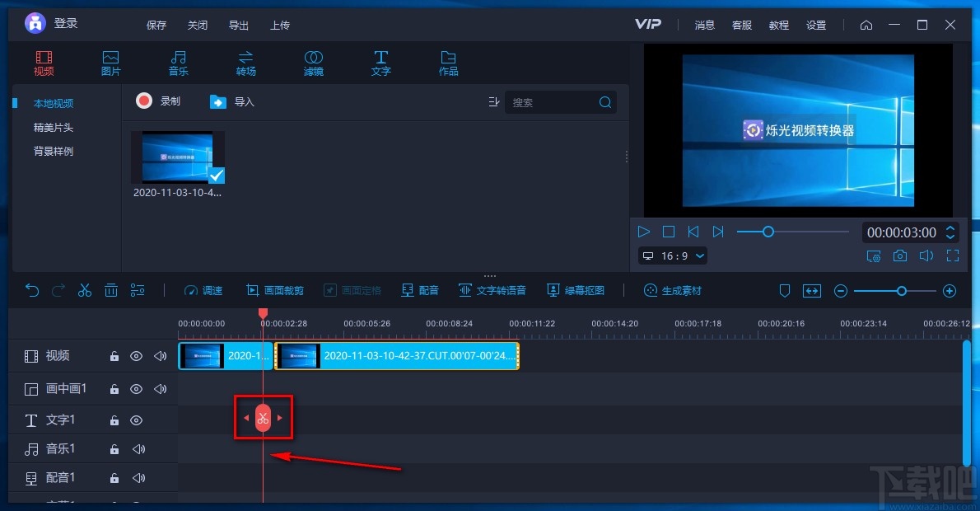Open 设置 settings

[816, 25]
